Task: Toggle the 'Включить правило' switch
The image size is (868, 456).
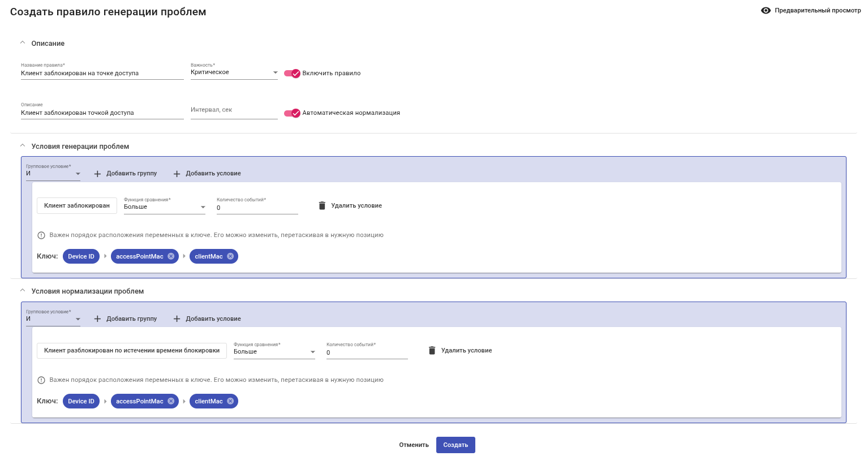Action: click(292, 73)
